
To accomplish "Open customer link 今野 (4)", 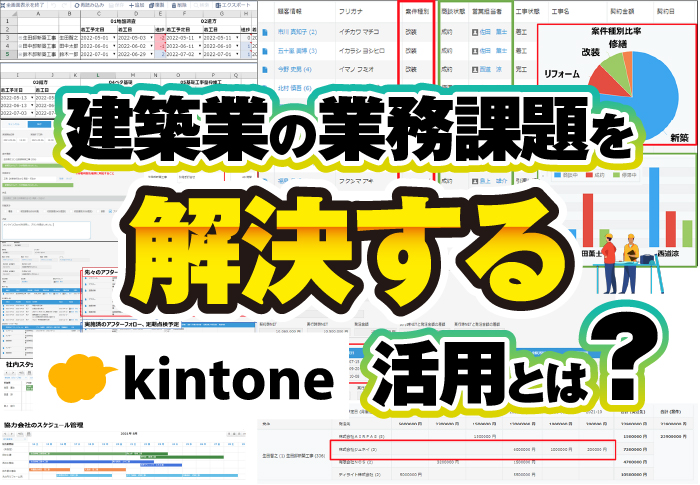I will (x=295, y=70).
